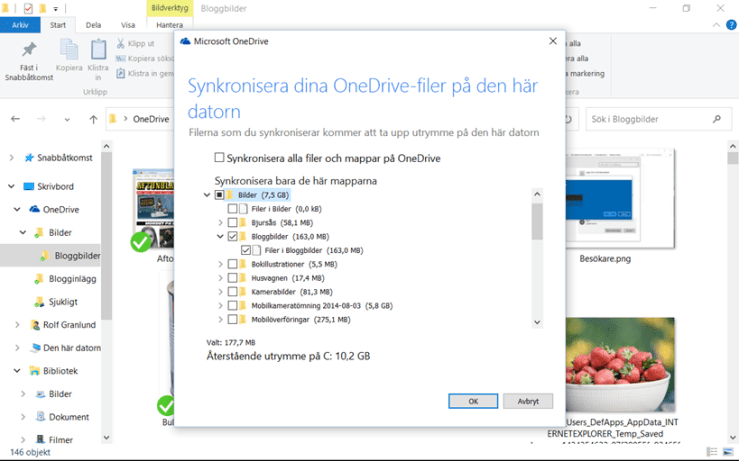Click the Klipp ut scissors icon
739x461 pixels.
121,43
